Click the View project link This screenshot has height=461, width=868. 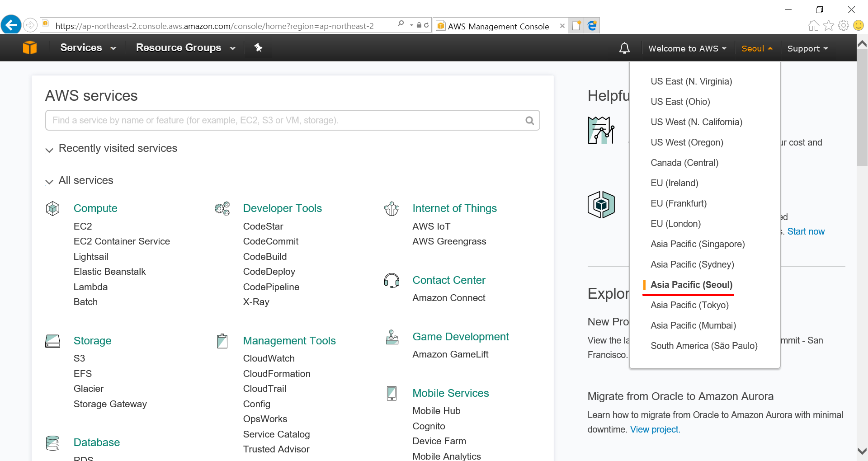click(655, 429)
